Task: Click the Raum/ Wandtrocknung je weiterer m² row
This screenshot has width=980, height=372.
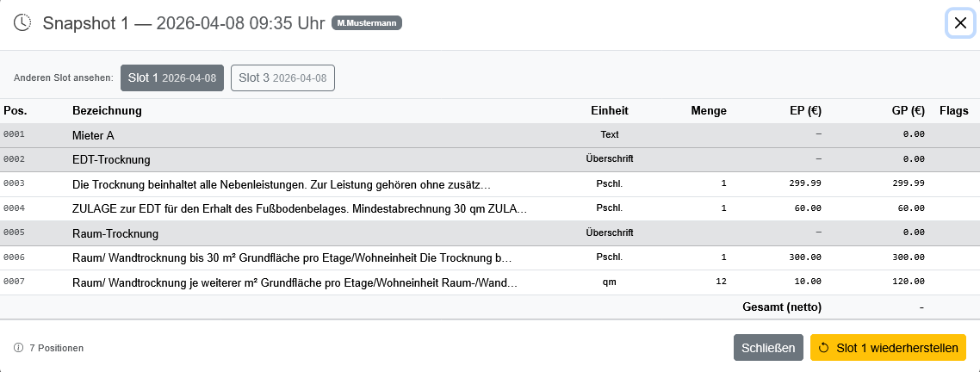Action: [x=490, y=282]
